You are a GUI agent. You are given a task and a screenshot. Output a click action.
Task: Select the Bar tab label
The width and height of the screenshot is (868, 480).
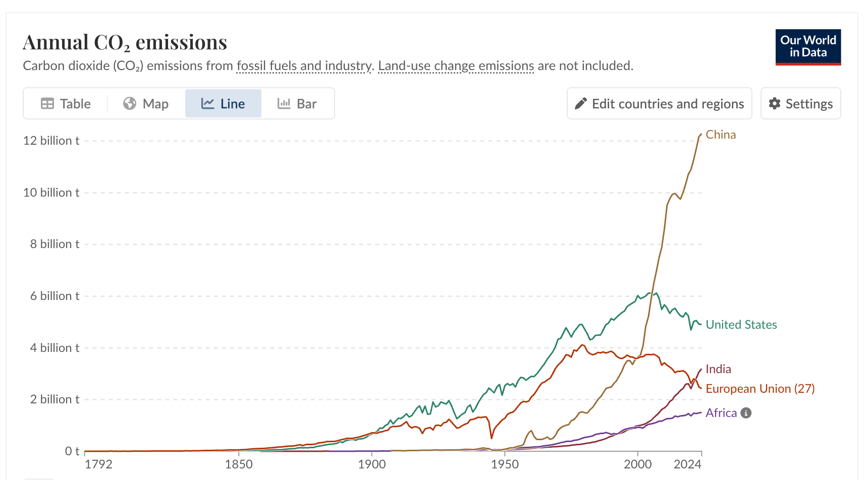point(306,104)
